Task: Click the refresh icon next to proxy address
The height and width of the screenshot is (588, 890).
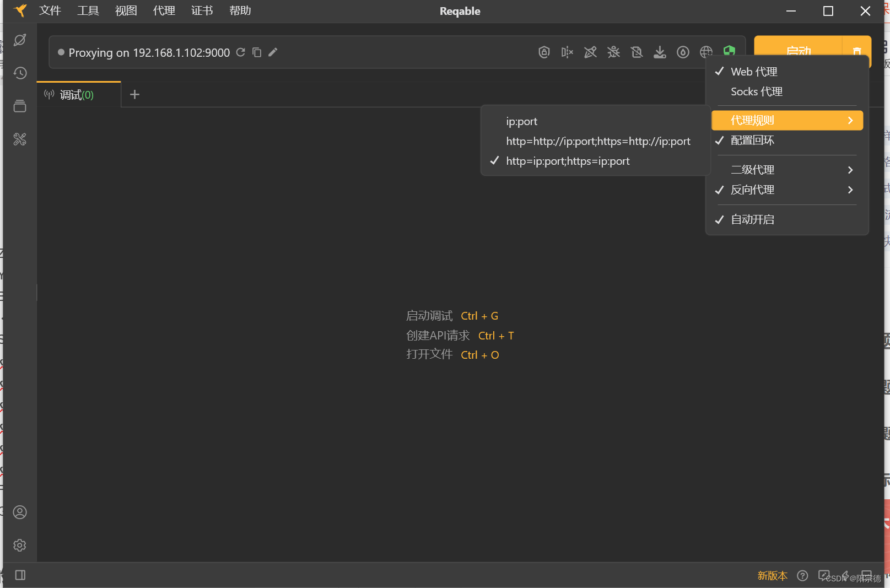Action: tap(241, 52)
